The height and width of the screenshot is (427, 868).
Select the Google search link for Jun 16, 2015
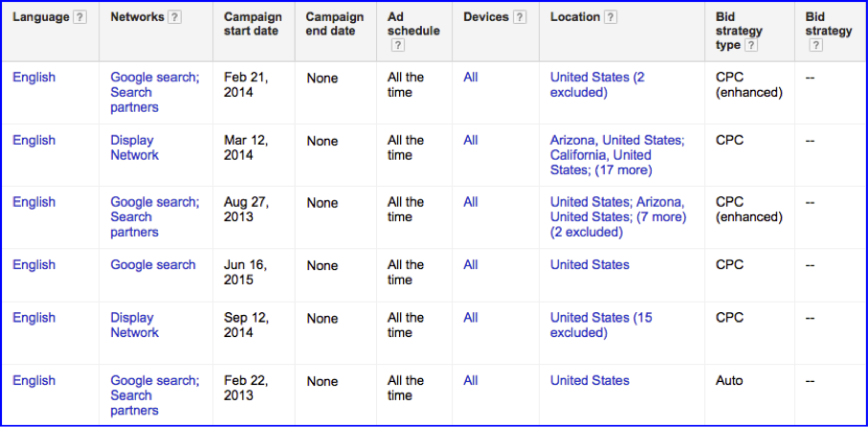153,265
